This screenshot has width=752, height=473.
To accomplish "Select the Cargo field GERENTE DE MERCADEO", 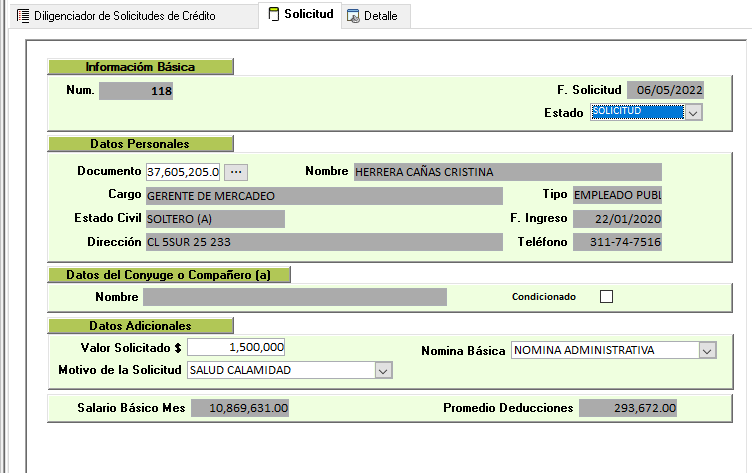I will (x=323, y=196).
